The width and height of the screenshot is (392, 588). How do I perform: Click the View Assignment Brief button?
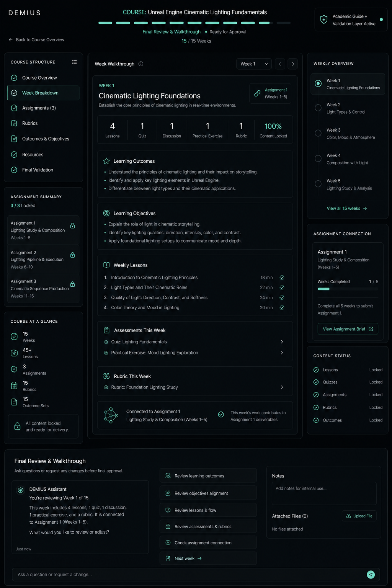coord(348,329)
